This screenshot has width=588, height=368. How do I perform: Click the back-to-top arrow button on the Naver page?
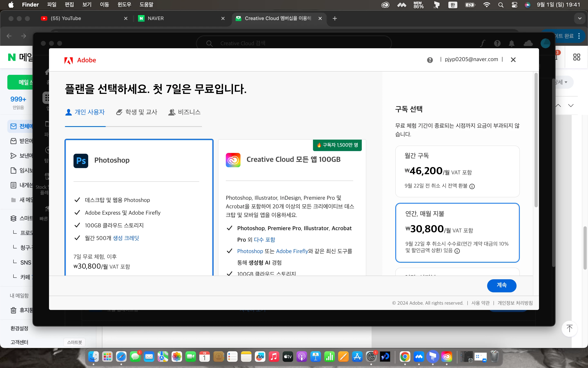coord(570,329)
